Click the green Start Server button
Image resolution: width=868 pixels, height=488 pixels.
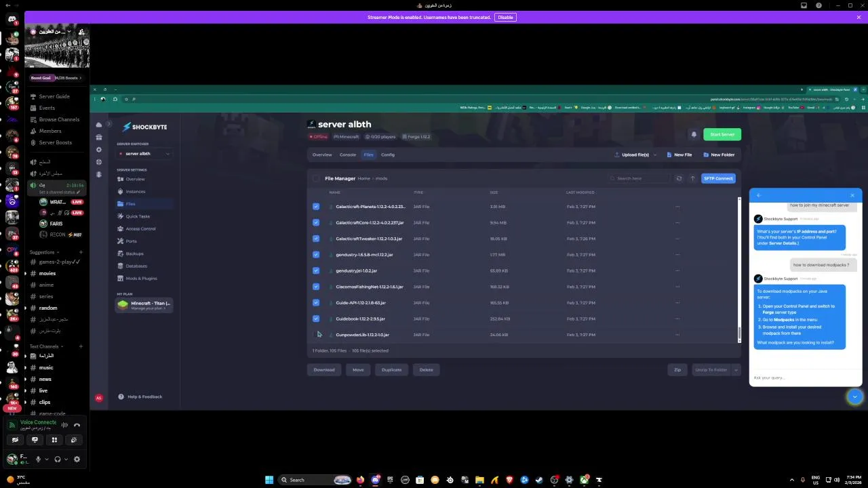coord(722,134)
